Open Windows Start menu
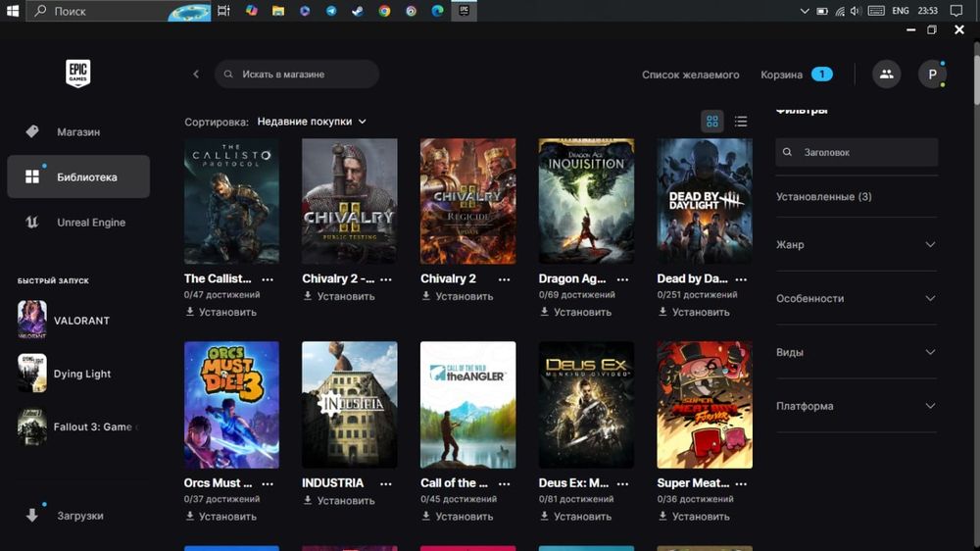Image resolution: width=980 pixels, height=551 pixels. coord(13,11)
